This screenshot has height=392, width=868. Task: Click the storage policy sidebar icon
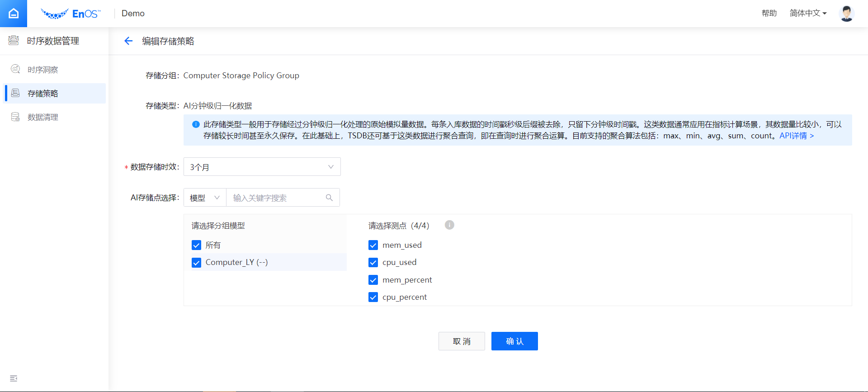15,93
